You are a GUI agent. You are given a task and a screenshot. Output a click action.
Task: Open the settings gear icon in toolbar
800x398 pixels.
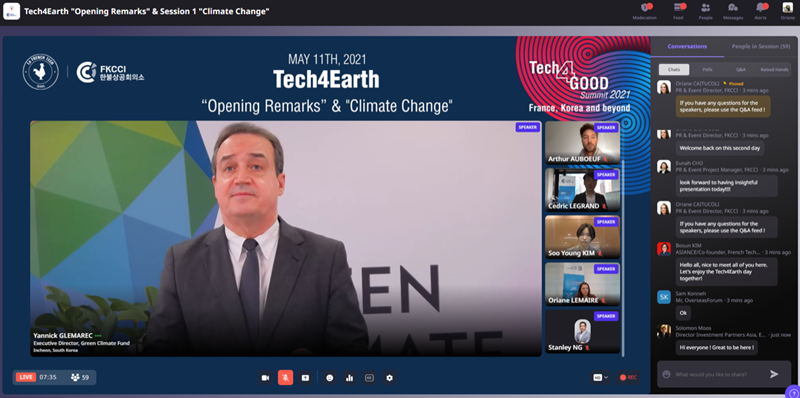[389, 378]
